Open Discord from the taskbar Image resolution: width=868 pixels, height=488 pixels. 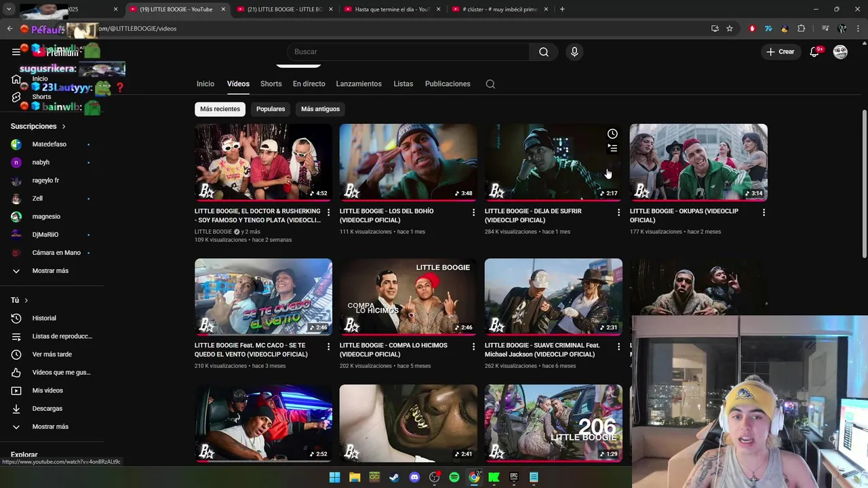[414, 477]
